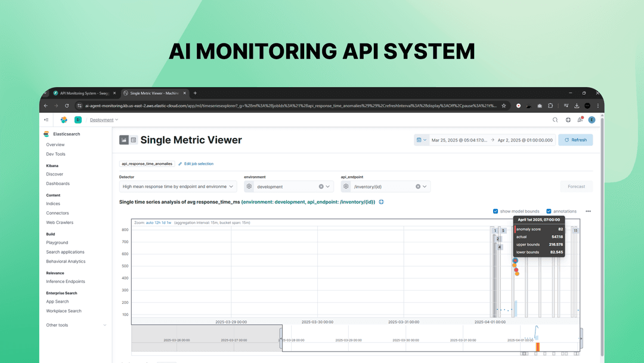Collapse the side navigation menu icon
644x363 pixels.
[46, 119]
